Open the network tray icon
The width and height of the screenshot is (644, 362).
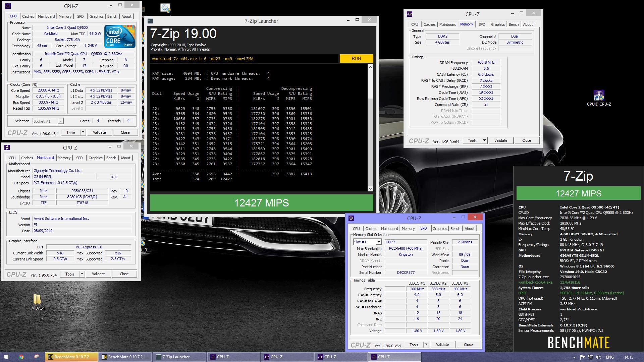591,357
